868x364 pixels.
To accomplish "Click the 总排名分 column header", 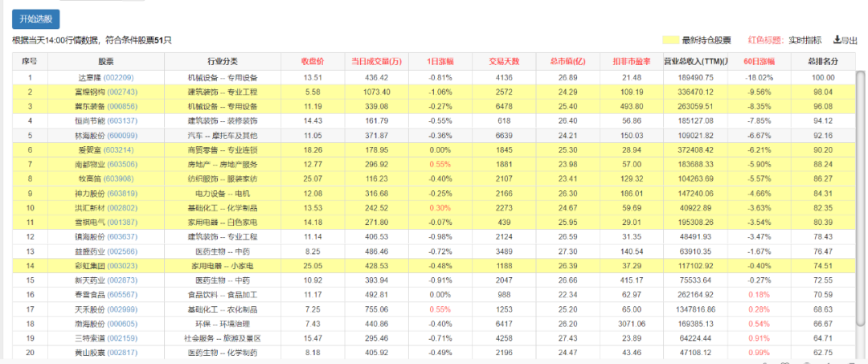I will point(823,61).
